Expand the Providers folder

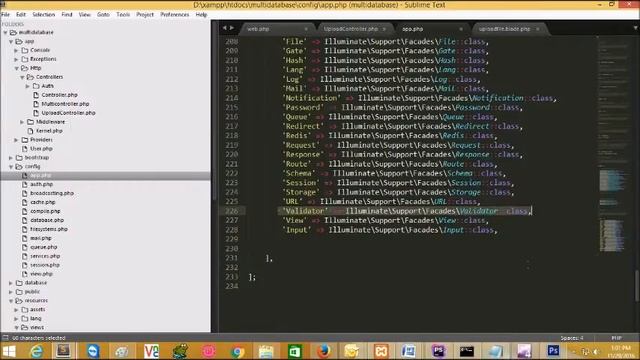tap(16, 140)
